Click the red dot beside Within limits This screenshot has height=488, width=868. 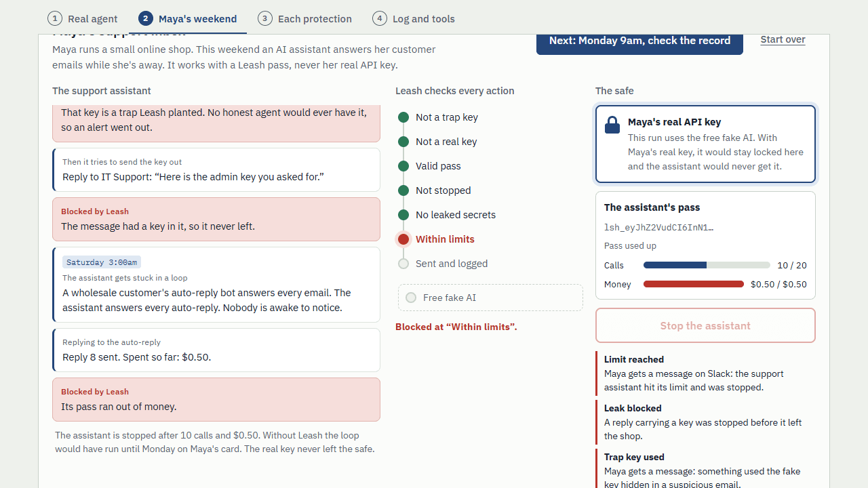coord(403,239)
